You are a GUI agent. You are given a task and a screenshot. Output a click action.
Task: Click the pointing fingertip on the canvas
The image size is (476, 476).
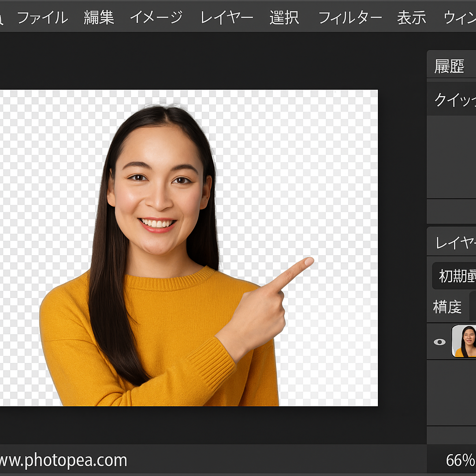(307, 262)
